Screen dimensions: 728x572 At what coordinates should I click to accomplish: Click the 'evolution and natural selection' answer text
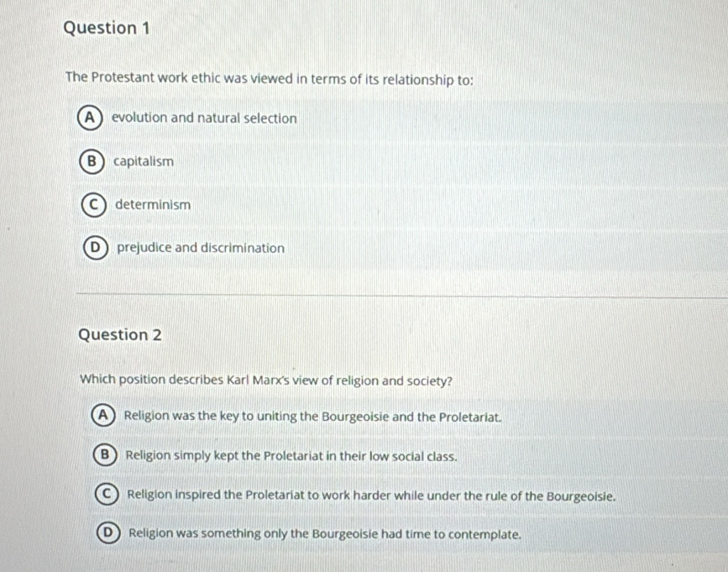point(204,118)
